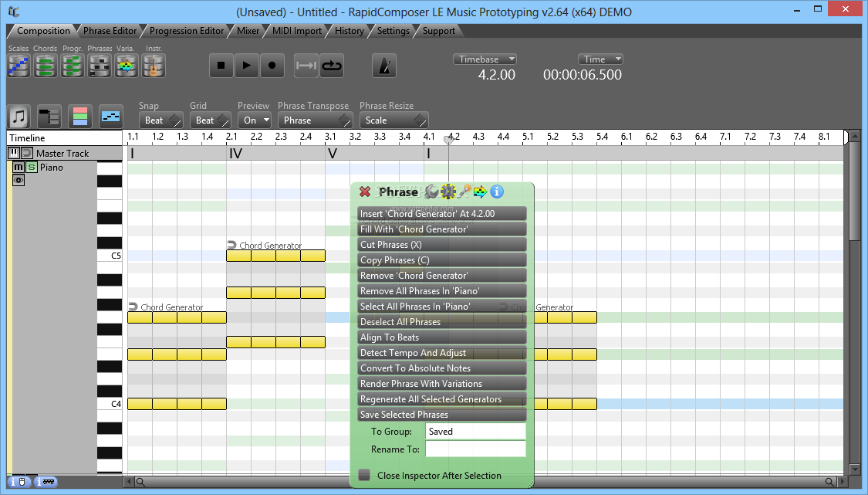The width and height of the screenshot is (868, 495).
Task: Click Master Track loop-style icon
Action: point(26,153)
